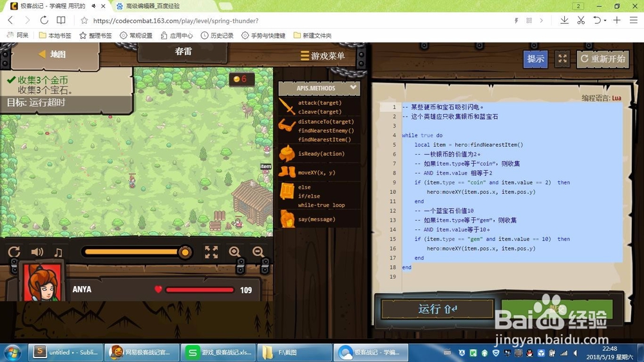This screenshot has height=362, width=644.
Task: Switch to the 高级编辑器_百度经验 tab
Action: [x=153, y=6]
